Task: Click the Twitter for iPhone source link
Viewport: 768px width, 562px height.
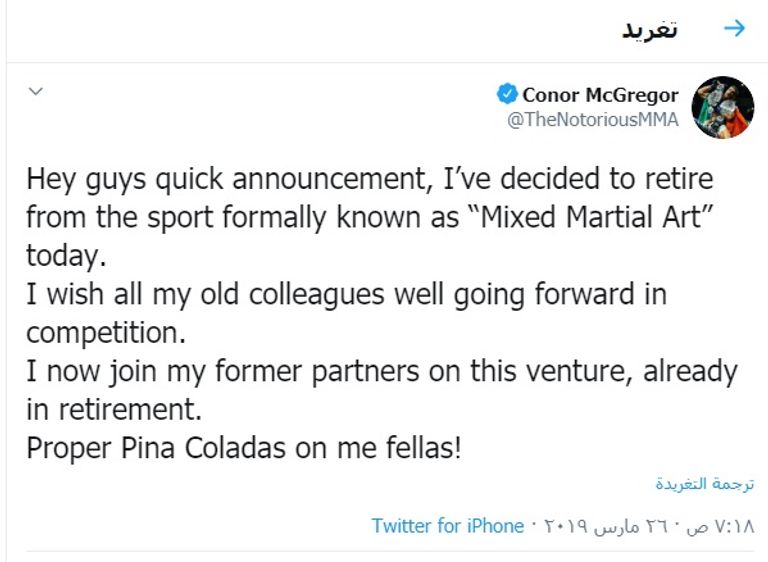Action: point(448,525)
